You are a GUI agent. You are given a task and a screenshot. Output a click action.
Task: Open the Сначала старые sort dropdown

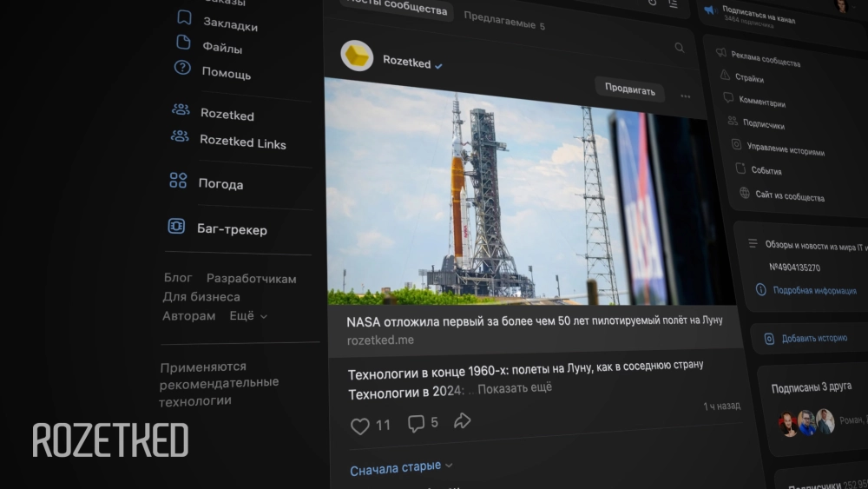coord(401,468)
